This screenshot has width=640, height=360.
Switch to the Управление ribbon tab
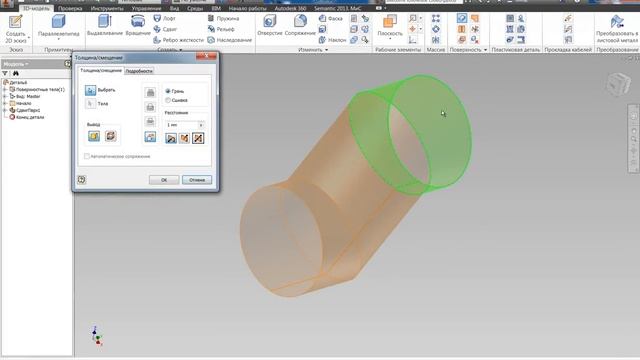click(x=146, y=8)
